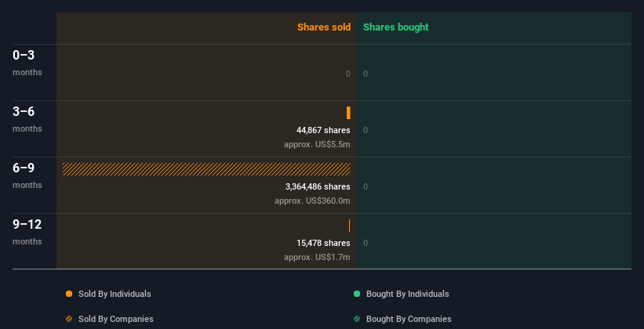Click the 0–3 months shares bought zero
The height and width of the screenshot is (329, 644).
[366, 74]
